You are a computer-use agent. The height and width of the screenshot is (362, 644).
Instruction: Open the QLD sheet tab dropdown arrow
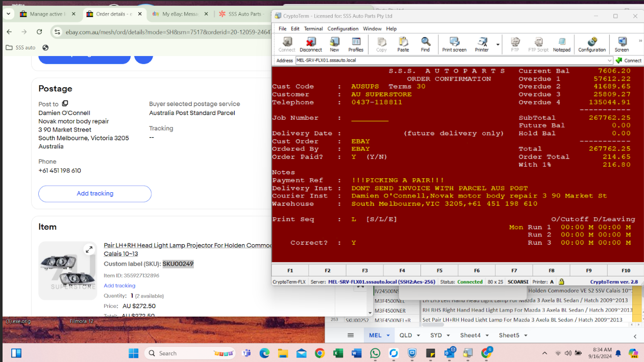[418, 335]
